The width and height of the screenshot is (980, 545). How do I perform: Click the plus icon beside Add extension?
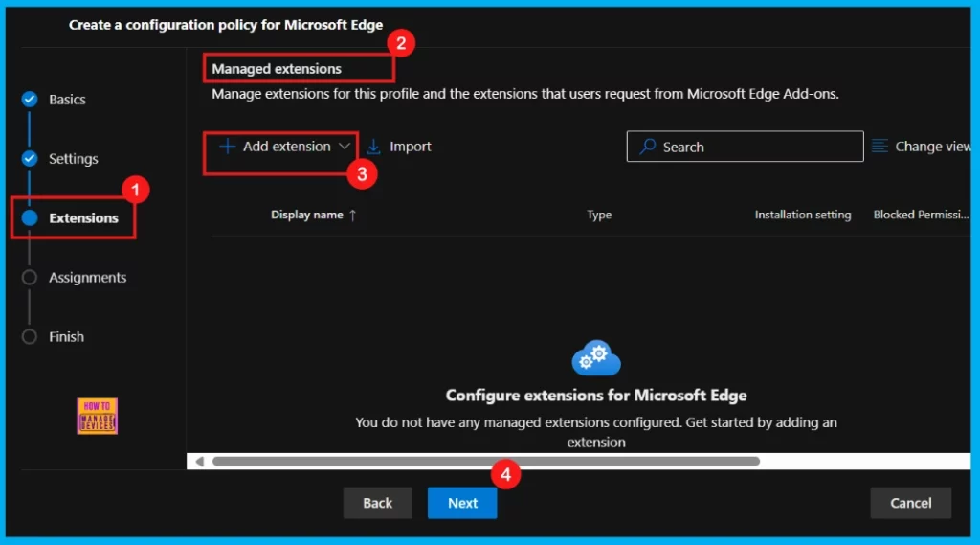[228, 147]
